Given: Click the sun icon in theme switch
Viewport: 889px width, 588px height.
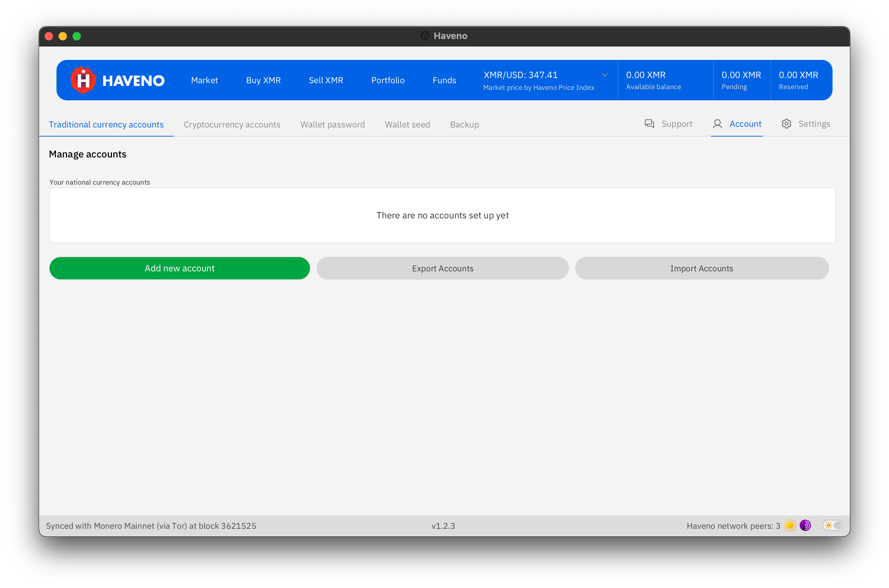Looking at the screenshot, I should coord(828,525).
